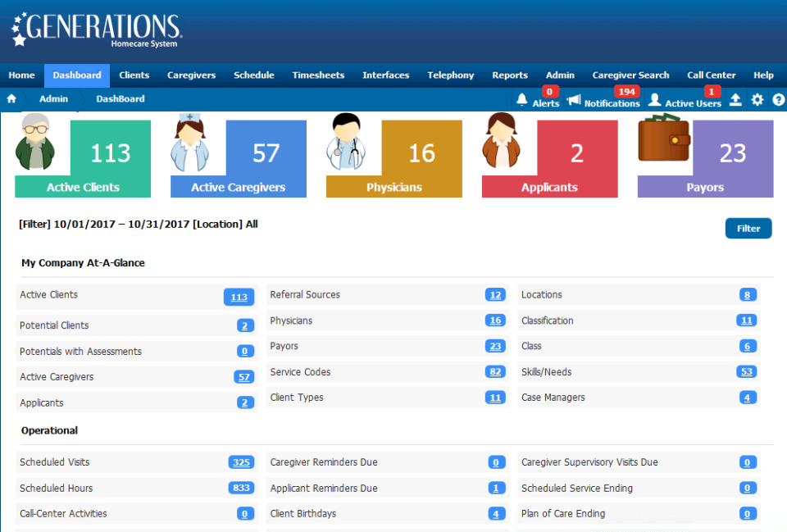The height and width of the screenshot is (532, 787).
Task: Open the Telephony menu
Action: pos(450,75)
